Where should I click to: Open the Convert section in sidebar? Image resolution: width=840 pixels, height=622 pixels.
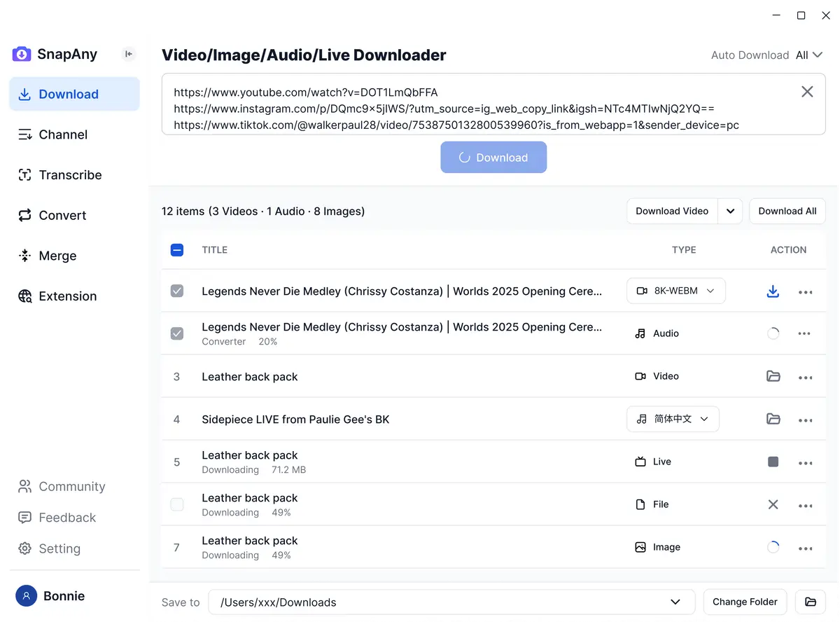coord(62,216)
